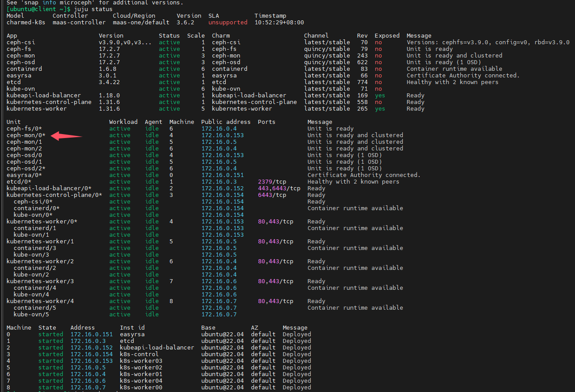Viewport: 575px width, 392px height.
Task: Click the 'juju status' command text
Action: 93,9
